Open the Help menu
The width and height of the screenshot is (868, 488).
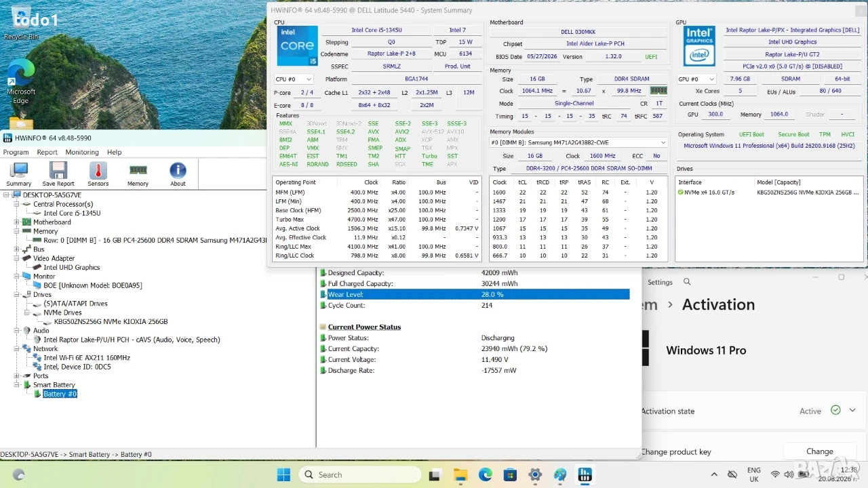point(115,152)
